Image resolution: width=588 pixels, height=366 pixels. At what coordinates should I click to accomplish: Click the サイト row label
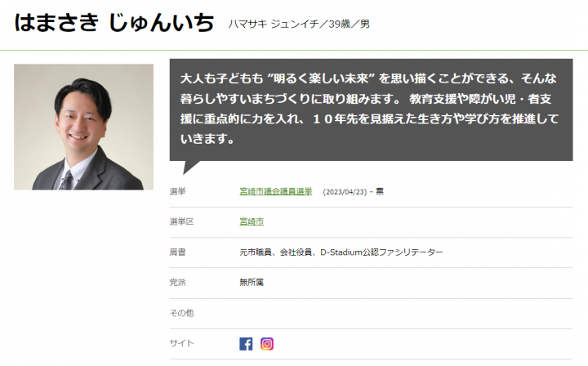(181, 343)
